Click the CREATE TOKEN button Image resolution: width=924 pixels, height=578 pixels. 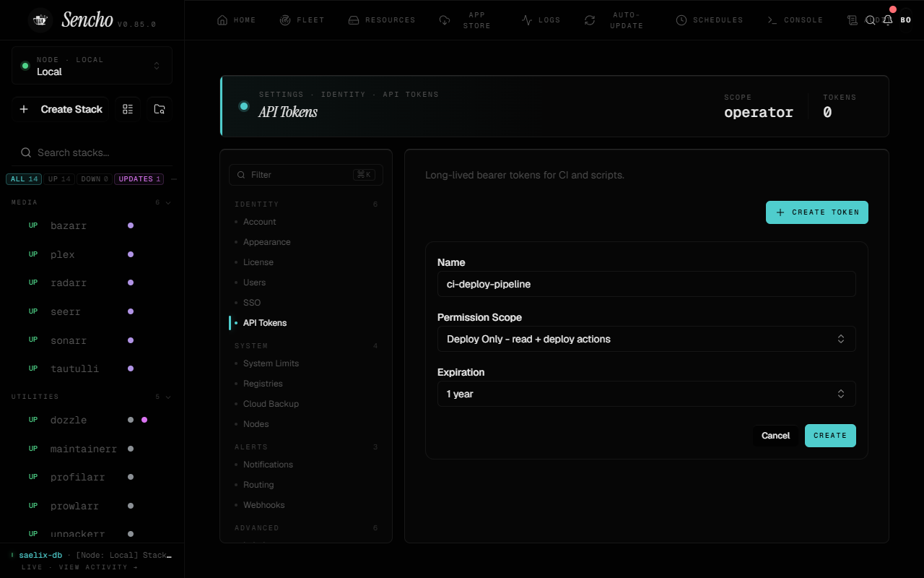tap(817, 212)
